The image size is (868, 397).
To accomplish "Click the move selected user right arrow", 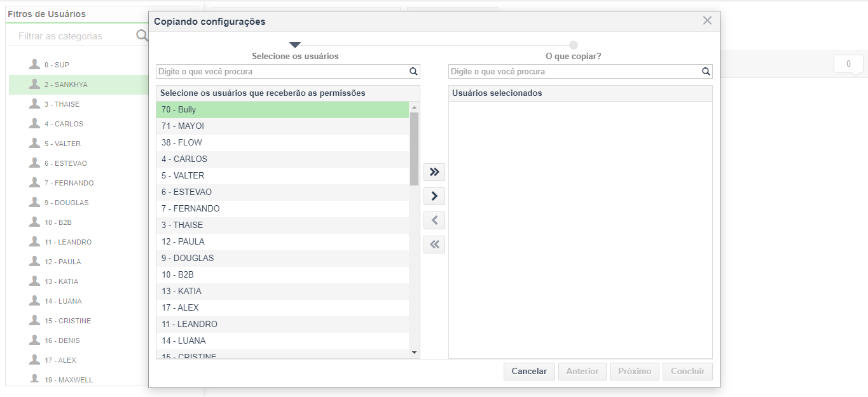I will 434,196.
